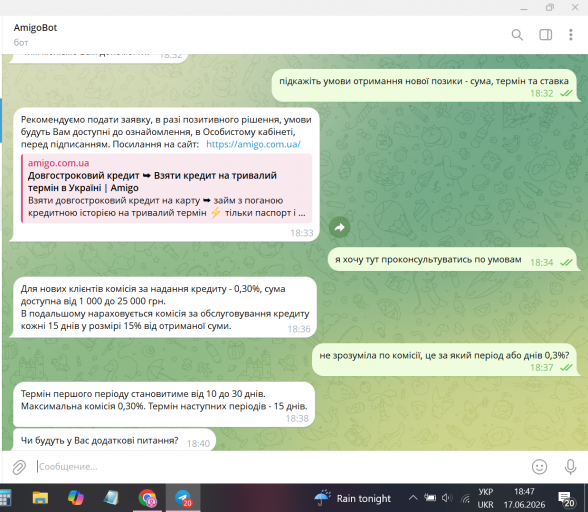
Task: Open clock showing 18:47 17.06.2026
Action: click(x=524, y=498)
